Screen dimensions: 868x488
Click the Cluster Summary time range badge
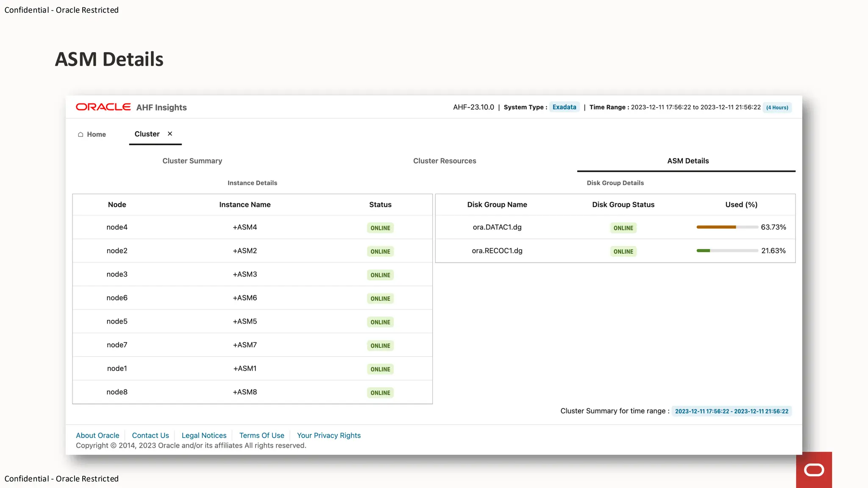click(732, 411)
